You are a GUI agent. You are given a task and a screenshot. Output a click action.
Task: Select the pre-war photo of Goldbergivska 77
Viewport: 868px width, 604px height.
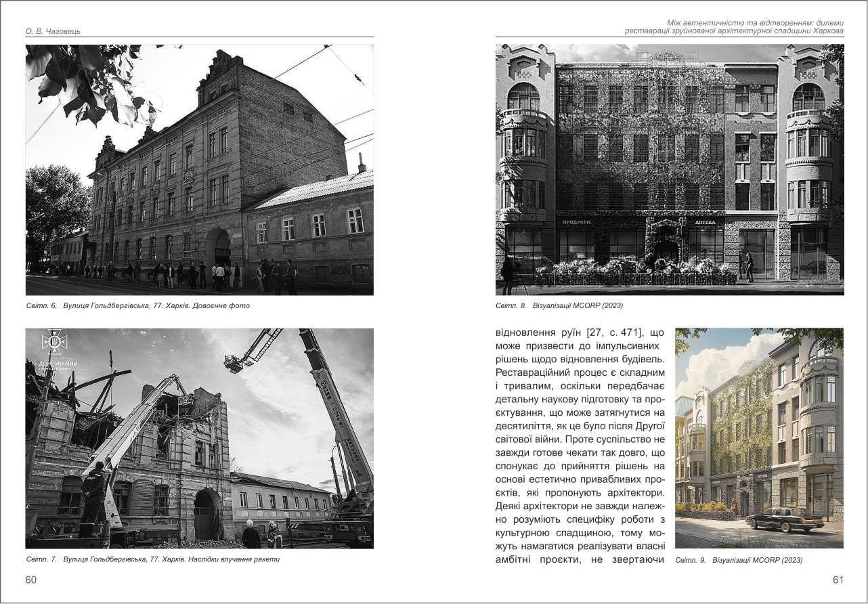pyautogui.click(x=199, y=169)
